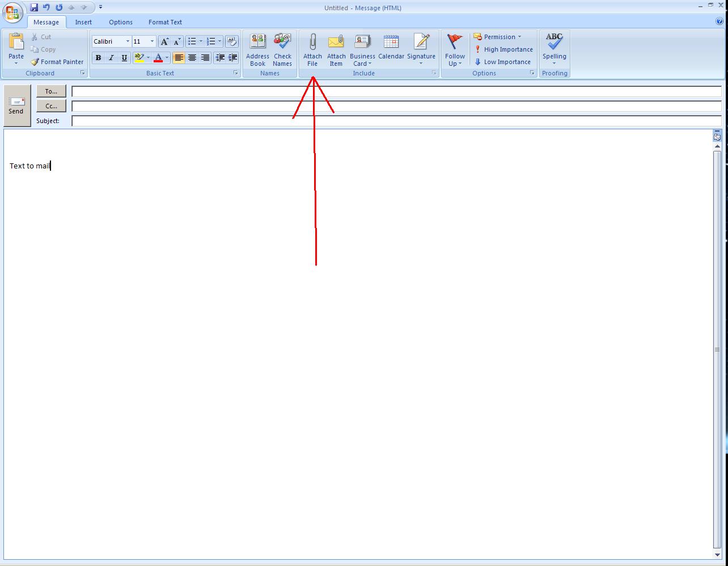
Task: Expand bullet style dropdown arrow
Action: tap(201, 41)
